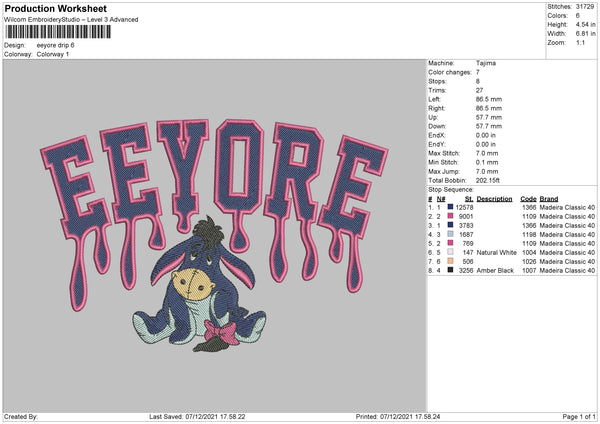
Task: Click the Max Stitch value '7.0 mm'
Action: coord(487,153)
